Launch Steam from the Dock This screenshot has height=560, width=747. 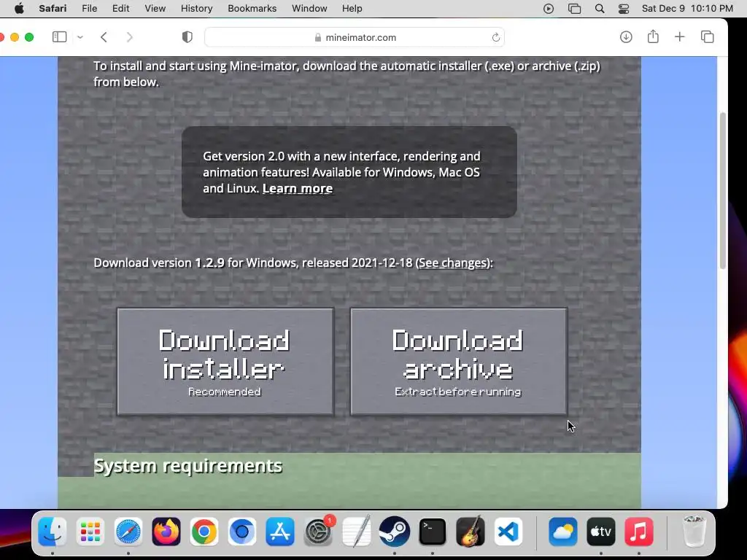point(395,532)
